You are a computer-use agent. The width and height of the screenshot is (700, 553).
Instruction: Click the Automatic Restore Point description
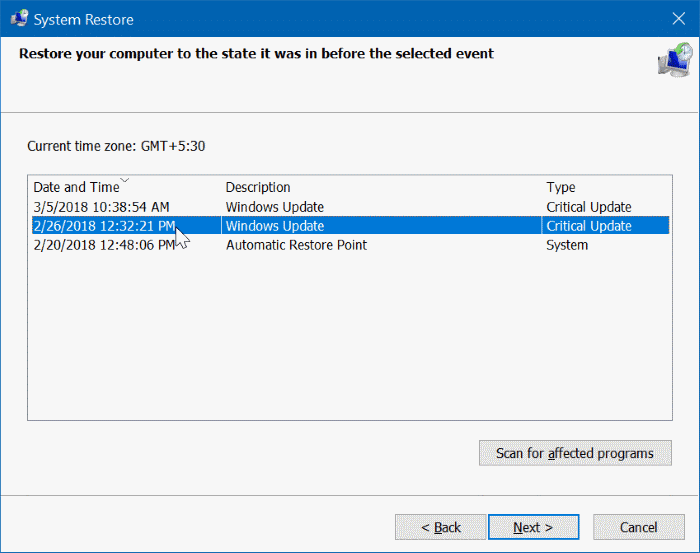coord(296,245)
